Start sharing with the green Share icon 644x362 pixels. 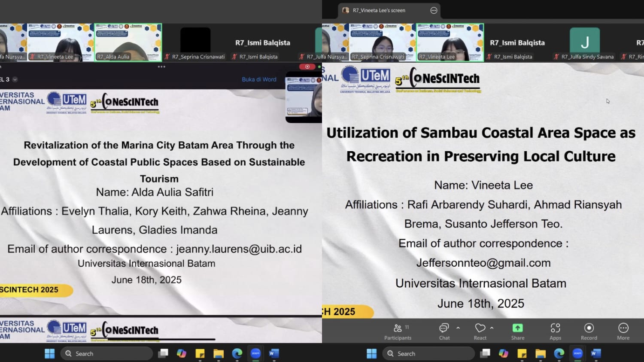[x=517, y=332]
